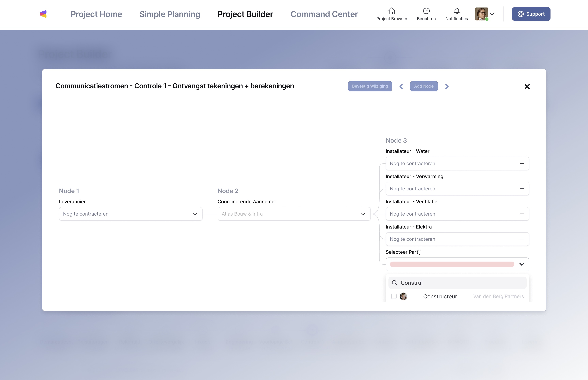Viewport: 588px width, 380px height.
Task: Check the Constructeur checkbox
Action: point(394,296)
